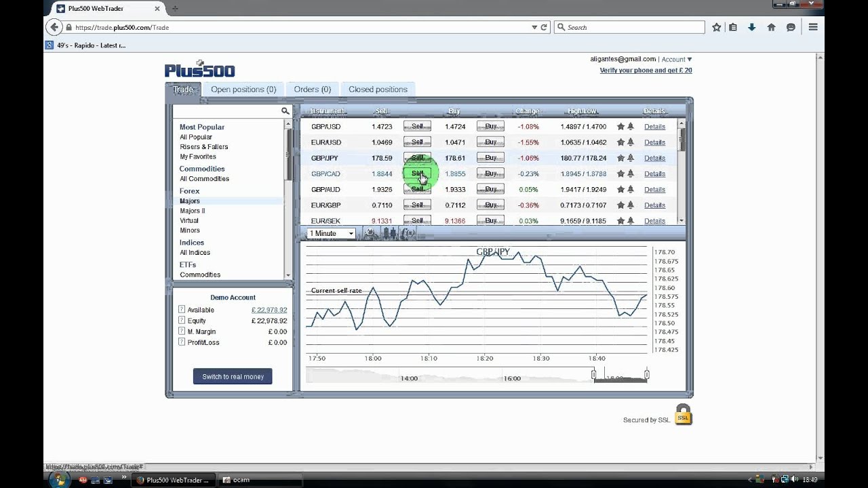
Task: Select the Plus500 WebTrader browser tab
Action: 106,8
